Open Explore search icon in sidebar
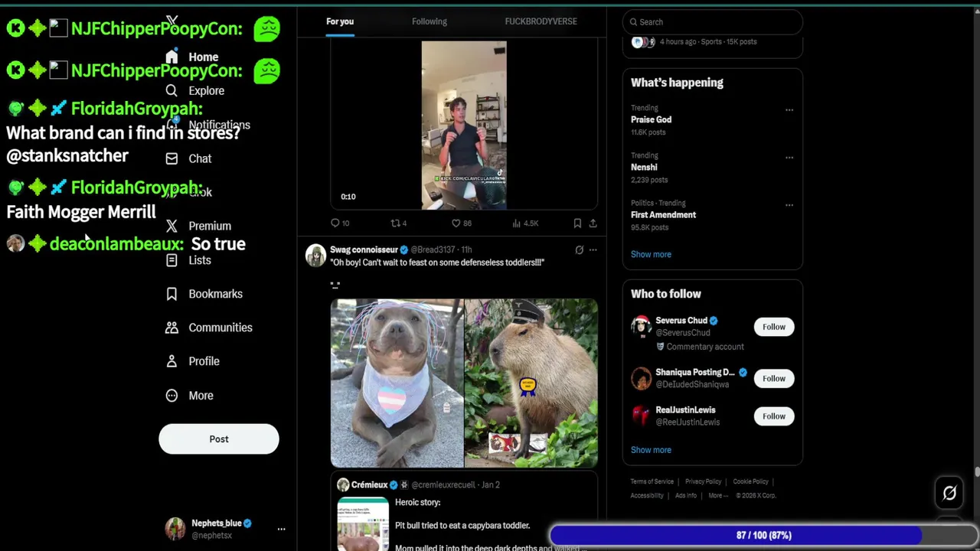 [171, 90]
